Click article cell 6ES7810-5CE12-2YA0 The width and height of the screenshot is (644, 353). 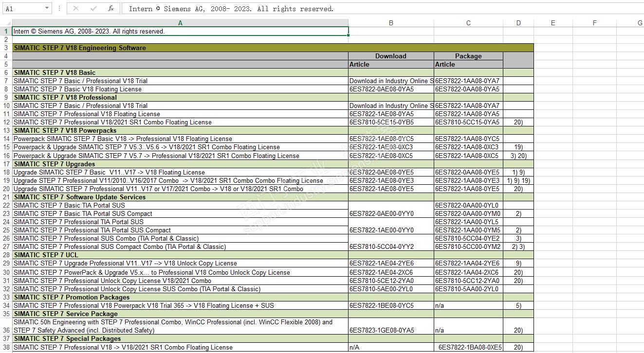391,281
